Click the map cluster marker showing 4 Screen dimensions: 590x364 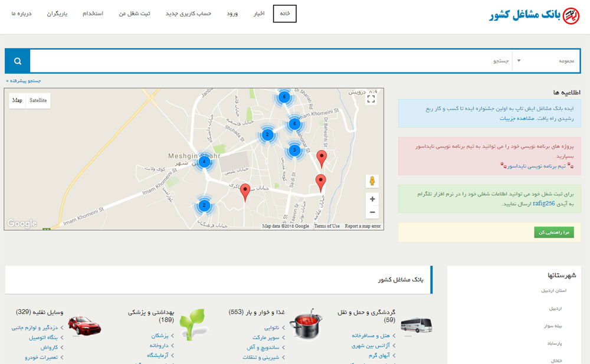204,161
